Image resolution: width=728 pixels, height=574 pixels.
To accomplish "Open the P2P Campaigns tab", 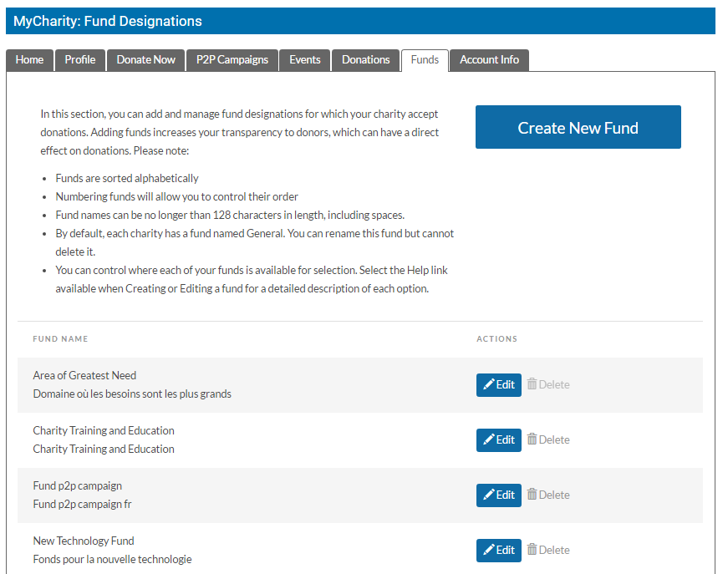I will [x=232, y=60].
